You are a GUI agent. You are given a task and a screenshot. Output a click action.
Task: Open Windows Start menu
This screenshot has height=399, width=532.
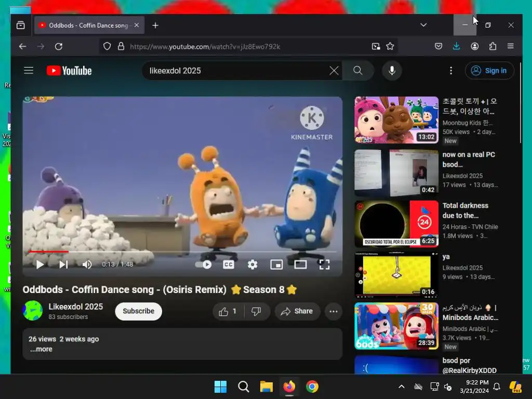pyautogui.click(x=220, y=387)
